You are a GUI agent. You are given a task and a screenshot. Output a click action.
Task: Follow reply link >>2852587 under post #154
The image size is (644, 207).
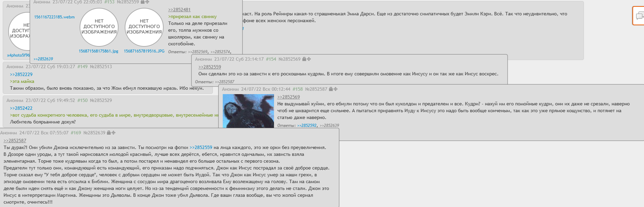[x=224, y=82]
